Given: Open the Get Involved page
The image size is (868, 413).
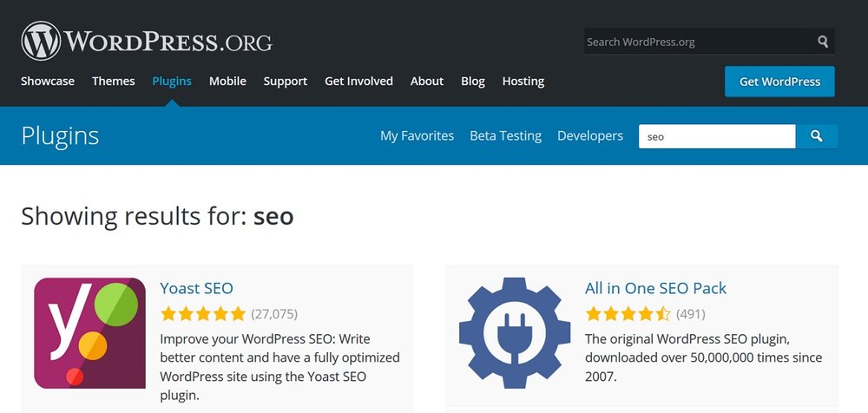Looking at the screenshot, I should pos(358,82).
